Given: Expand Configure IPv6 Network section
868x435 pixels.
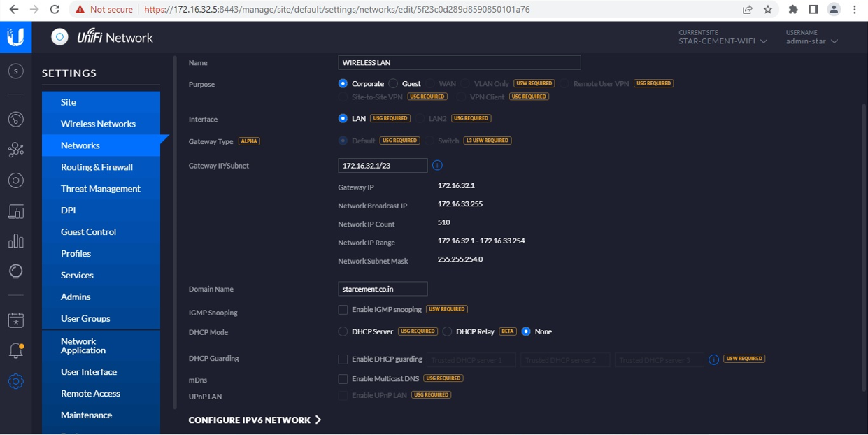Looking at the screenshot, I should coord(255,420).
